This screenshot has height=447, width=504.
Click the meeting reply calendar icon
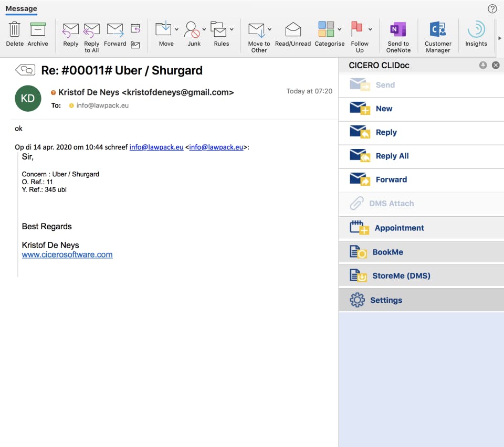(x=135, y=28)
